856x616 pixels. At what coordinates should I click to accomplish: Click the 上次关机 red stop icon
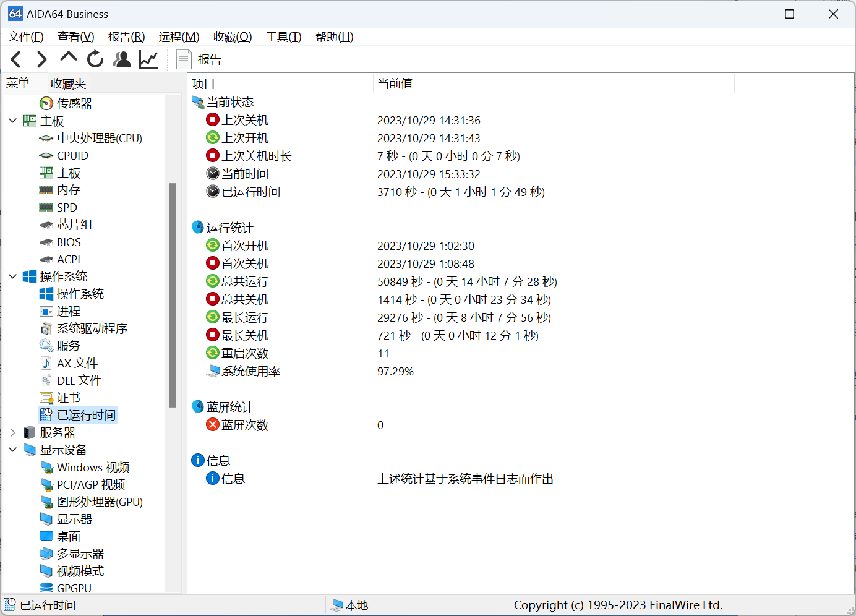[x=213, y=120]
